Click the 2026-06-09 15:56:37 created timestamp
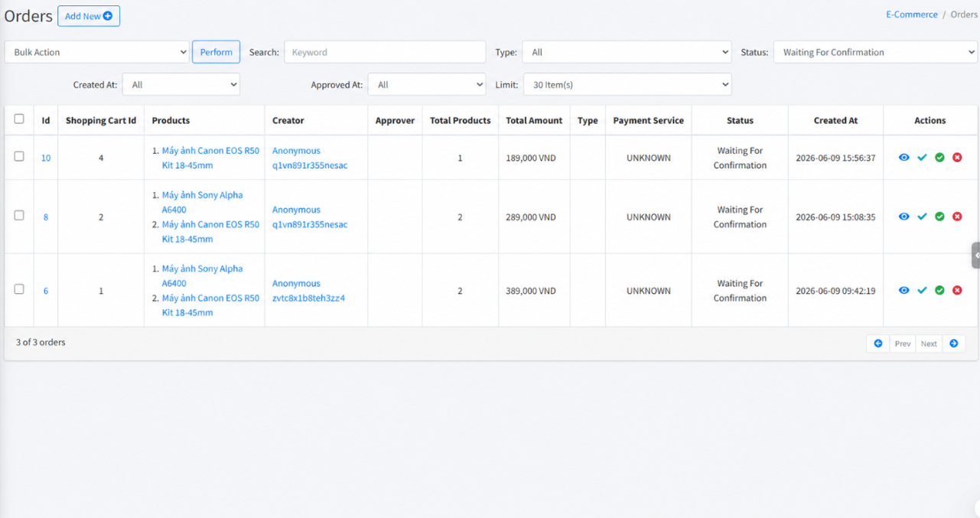Image resolution: width=980 pixels, height=518 pixels. pos(835,158)
